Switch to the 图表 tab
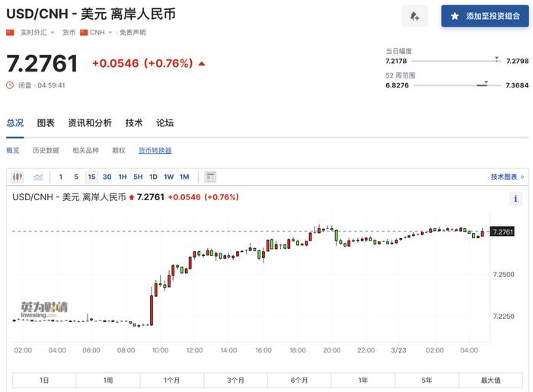 46,123
